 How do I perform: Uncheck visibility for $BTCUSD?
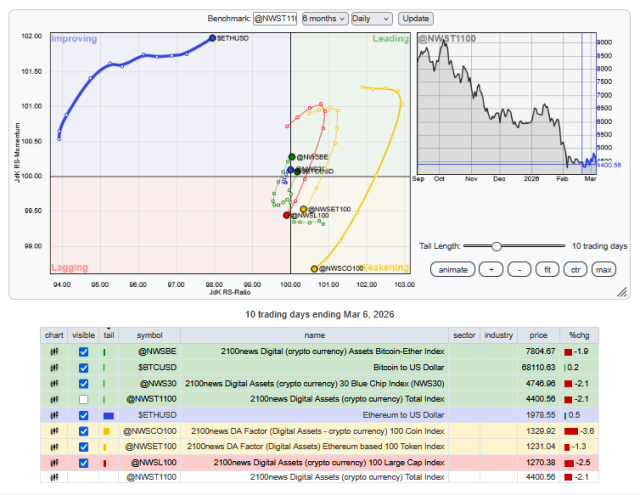(84, 367)
